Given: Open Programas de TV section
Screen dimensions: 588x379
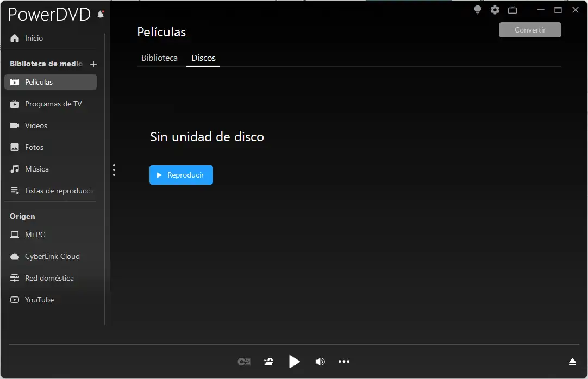Looking at the screenshot, I should pos(50,104).
